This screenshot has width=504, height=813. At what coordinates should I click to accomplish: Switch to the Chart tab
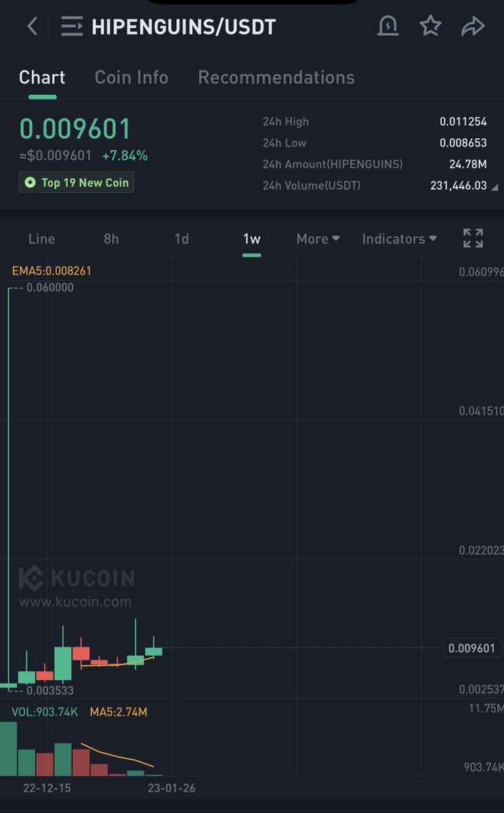point(42,77)
